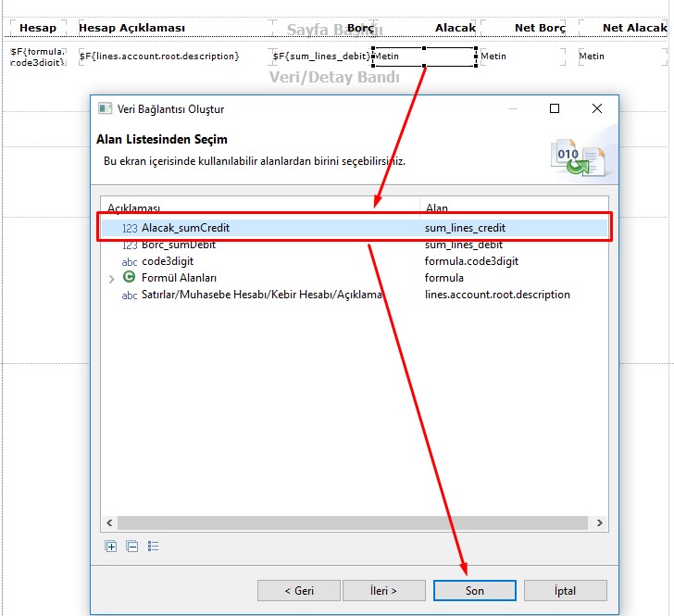The height and width of the screenshot is (616, 674).
Task: Click the sum_lines_debit cell
Action: (464, 245)
